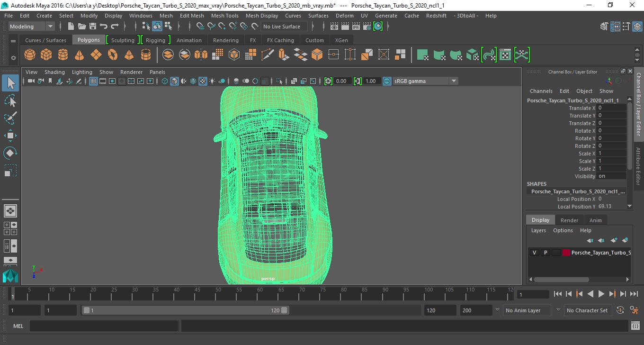644x345 pixels.
Task: Click the MEL command input field
Action: coord(104,326)
